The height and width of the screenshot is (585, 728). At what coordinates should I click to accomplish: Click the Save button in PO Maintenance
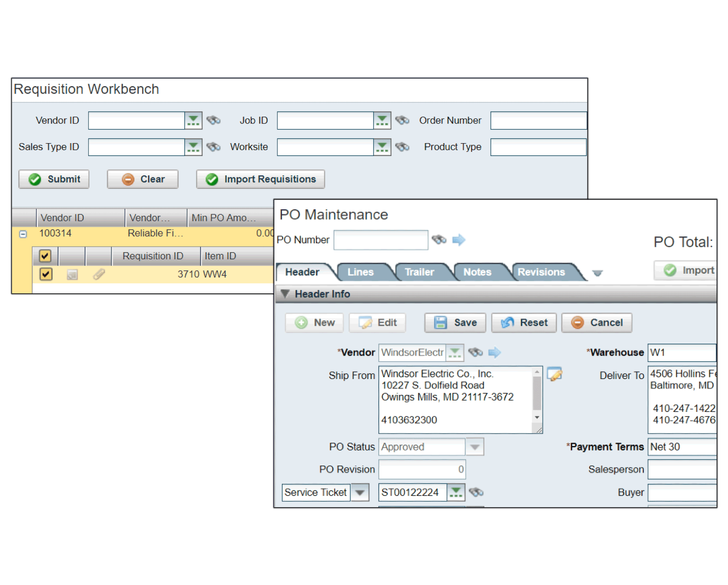click(x=455, y=323)
